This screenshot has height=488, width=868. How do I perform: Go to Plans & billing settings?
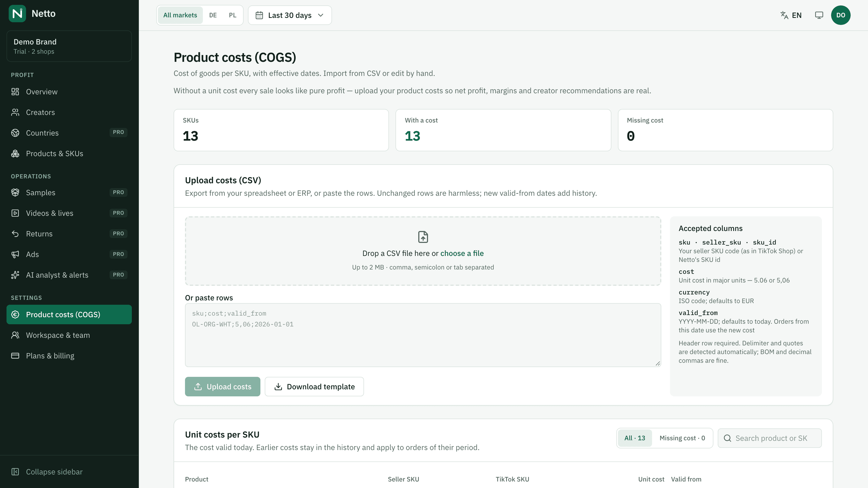[x=69, y=356]
